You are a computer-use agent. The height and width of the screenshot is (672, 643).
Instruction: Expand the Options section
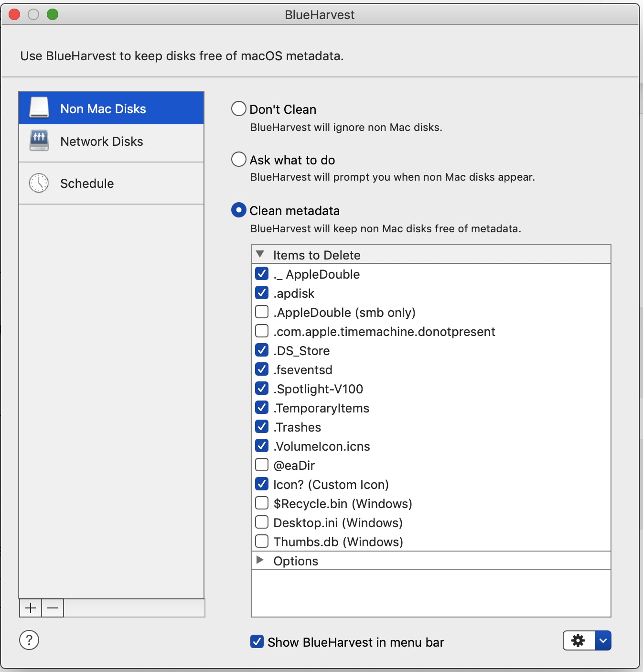point(261,560)
